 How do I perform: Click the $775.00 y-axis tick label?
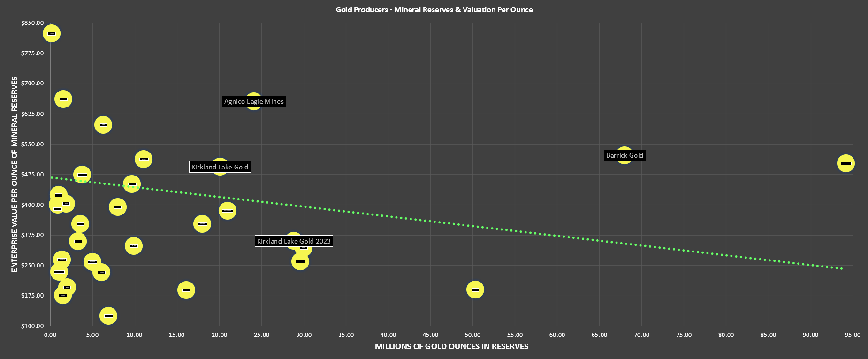point(32,53)
